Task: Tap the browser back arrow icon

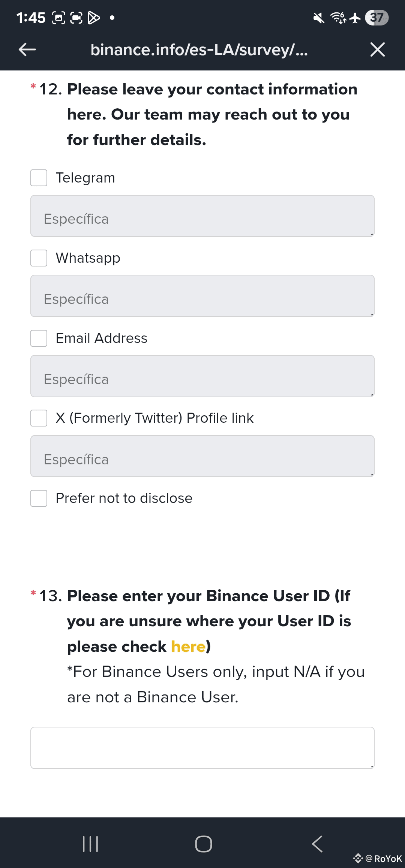Action: tap(27, 49)
